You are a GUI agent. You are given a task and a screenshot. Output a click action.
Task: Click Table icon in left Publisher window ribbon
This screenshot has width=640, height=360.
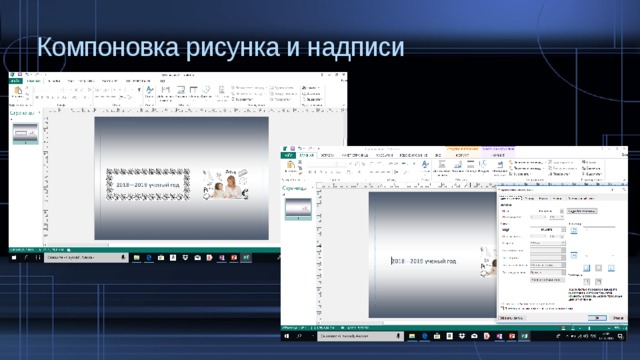click(193, 90)
